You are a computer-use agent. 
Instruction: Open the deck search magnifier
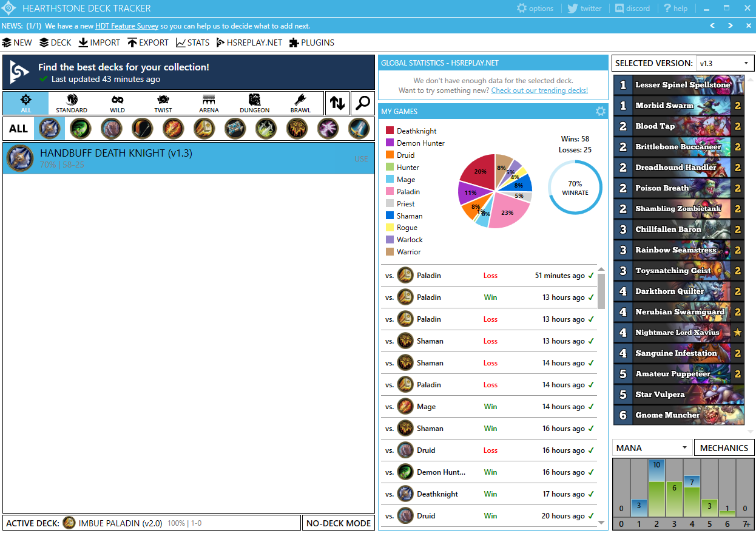[x=363, y=103]
